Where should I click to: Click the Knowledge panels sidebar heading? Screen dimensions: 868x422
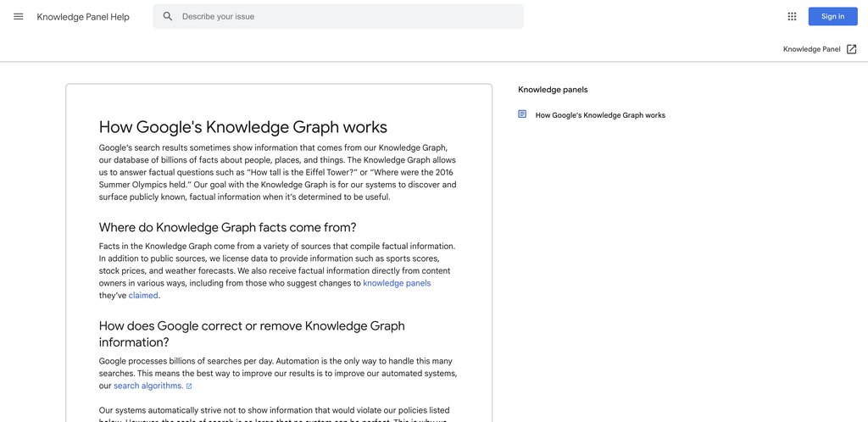[553, 89]
